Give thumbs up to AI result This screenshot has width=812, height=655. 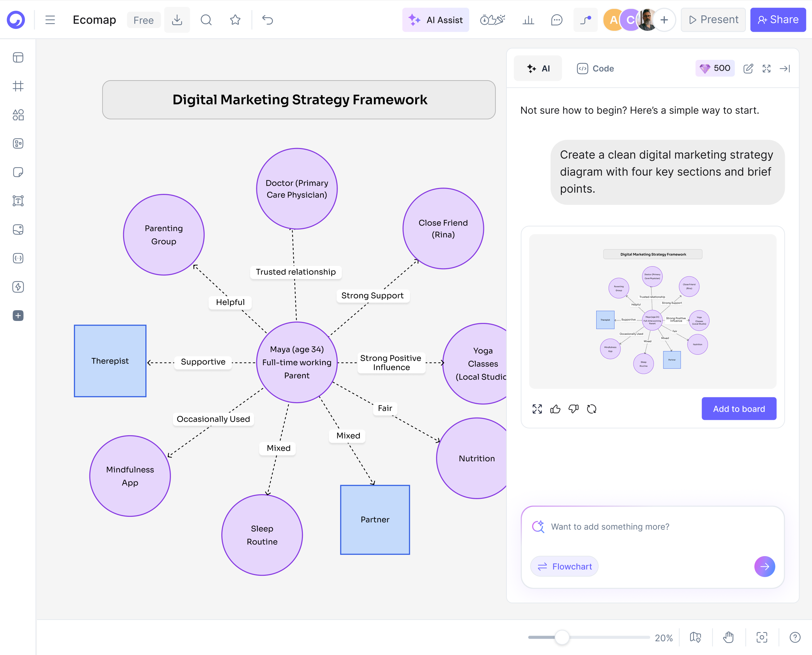click(555, 409)
